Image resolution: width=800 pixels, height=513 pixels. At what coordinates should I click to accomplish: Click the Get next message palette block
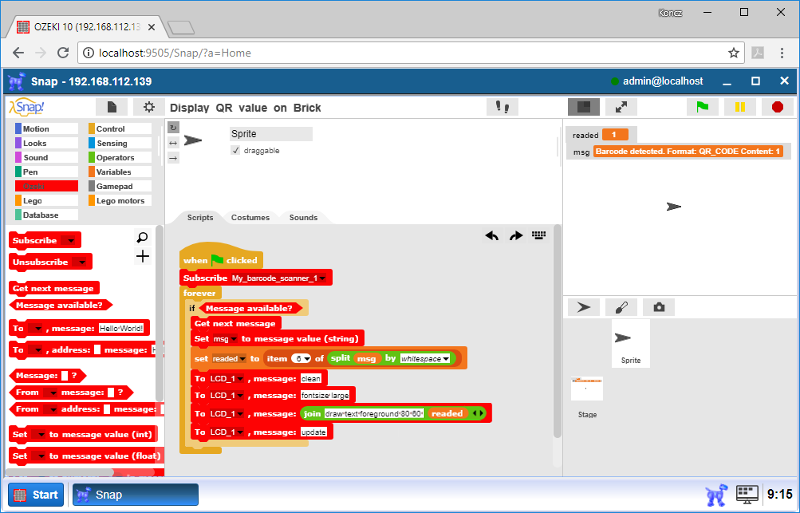tap(53, 288)
